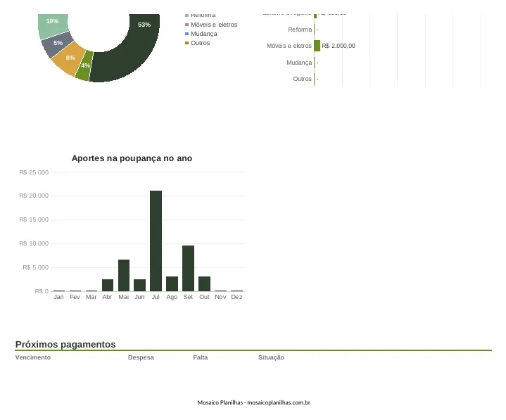
Task: Click the Outros legend color swatch
Action: coord(186,43)
